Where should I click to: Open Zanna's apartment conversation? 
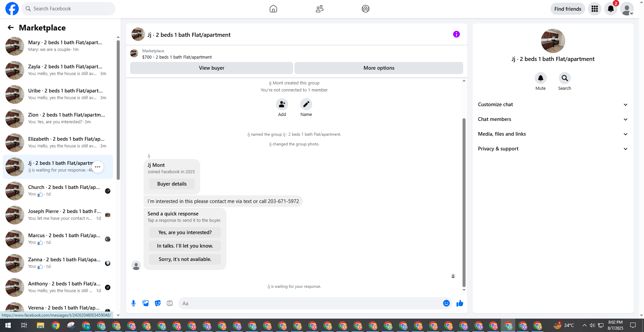[58, 263]
